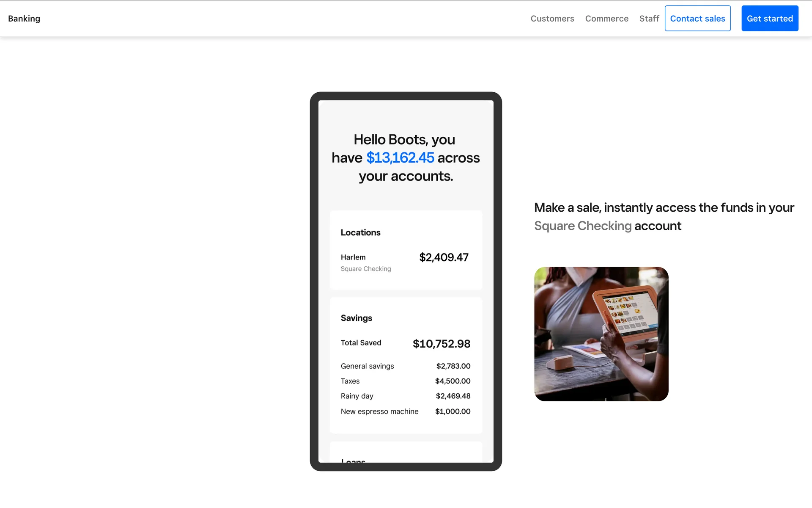Viewport: 812px width, 508px height.
Task: Click the Banking logo text
Action: tap(24, 19)
